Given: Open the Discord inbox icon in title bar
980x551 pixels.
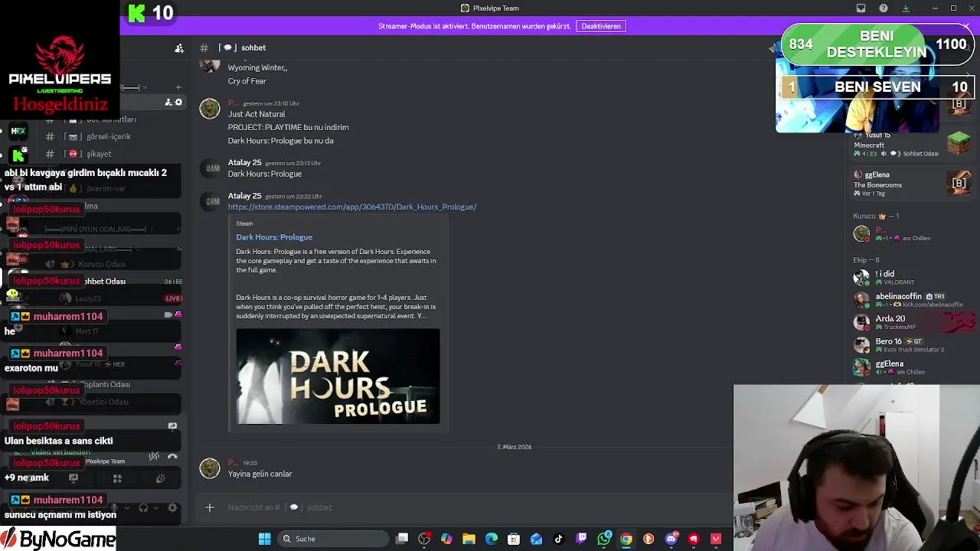Looking at the screenshot, I should pos(861,8).
